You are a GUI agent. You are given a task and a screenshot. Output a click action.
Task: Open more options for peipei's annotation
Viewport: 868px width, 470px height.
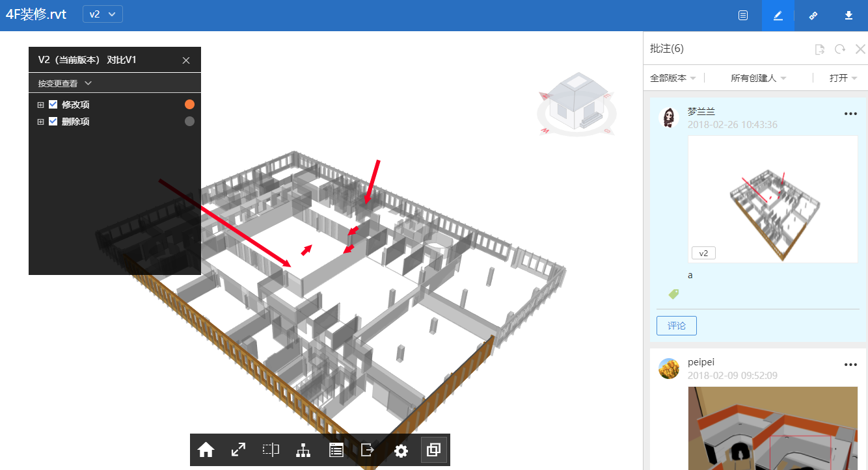click(x=850, y=365)
